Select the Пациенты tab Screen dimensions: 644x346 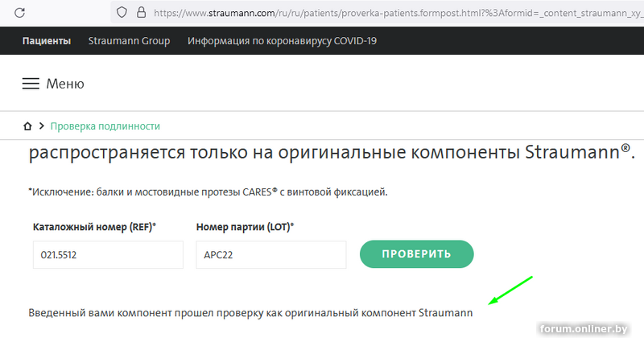tap(47, 41)
